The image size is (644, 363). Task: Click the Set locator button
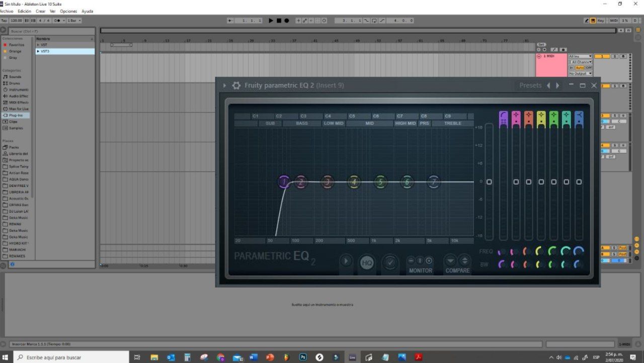tap(541, 44)
